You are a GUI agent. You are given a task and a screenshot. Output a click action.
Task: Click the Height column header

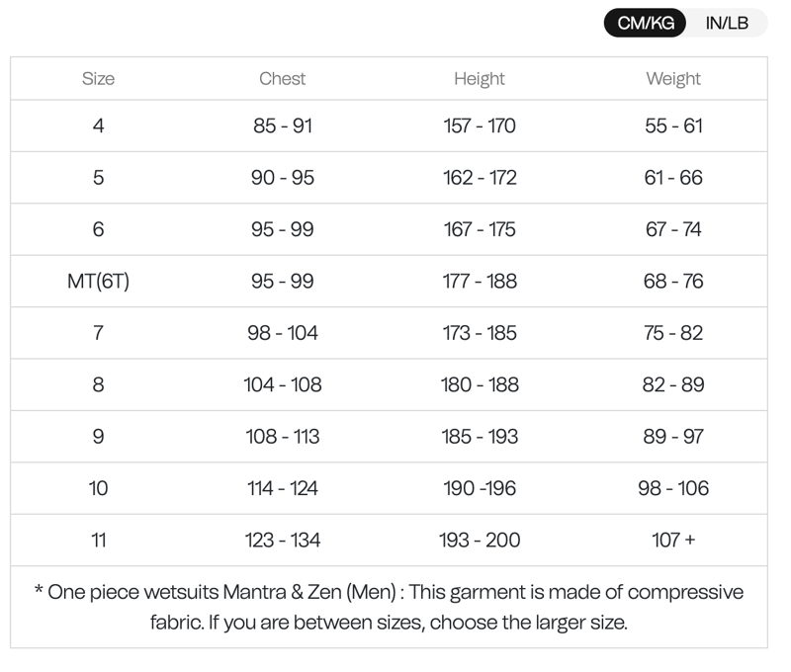(x=480, y=79)
